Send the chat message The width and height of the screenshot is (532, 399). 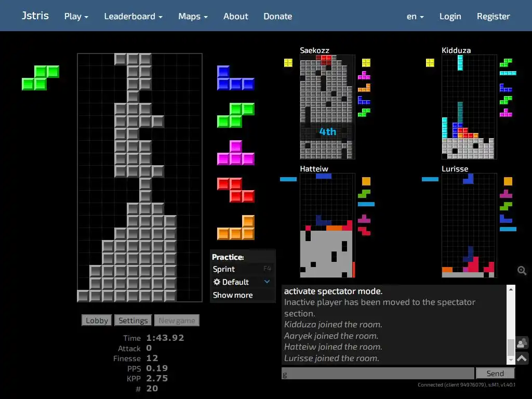[x=495, y=373]
